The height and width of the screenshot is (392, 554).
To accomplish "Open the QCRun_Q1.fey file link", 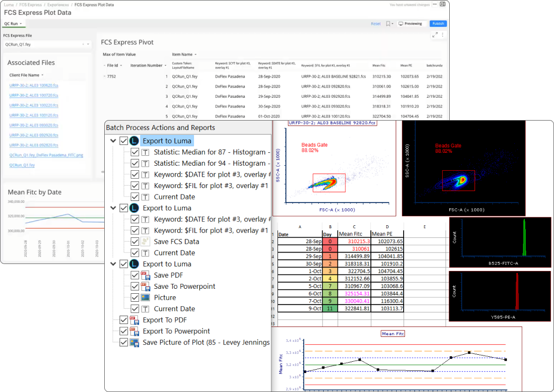I will point(22,165).
